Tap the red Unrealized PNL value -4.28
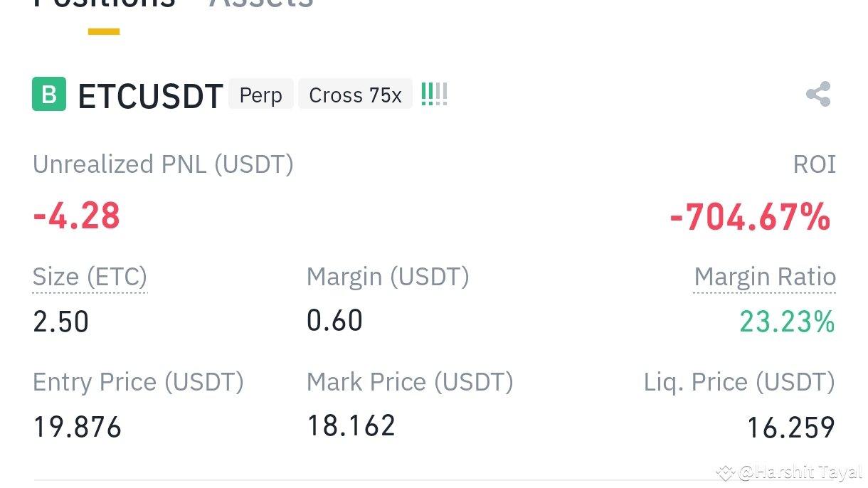 [75, 216]
